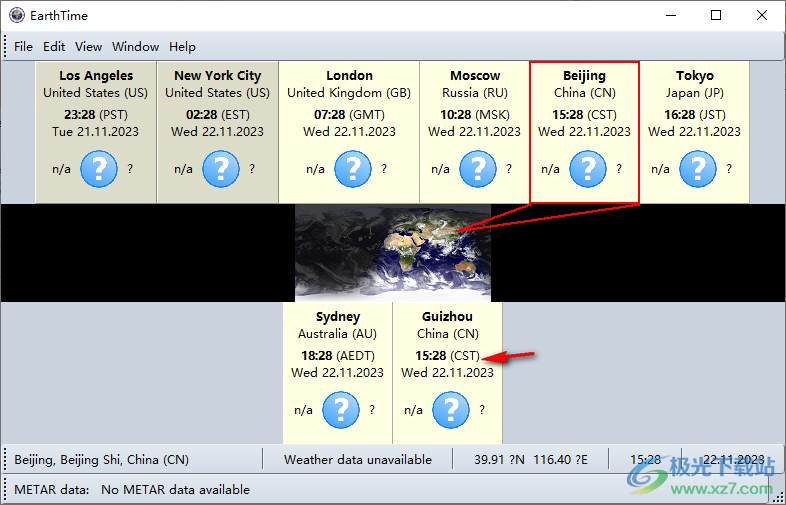Click Beijing weather question mark icon
This screenshot has width=786, height=505.
tap(587, 169)
